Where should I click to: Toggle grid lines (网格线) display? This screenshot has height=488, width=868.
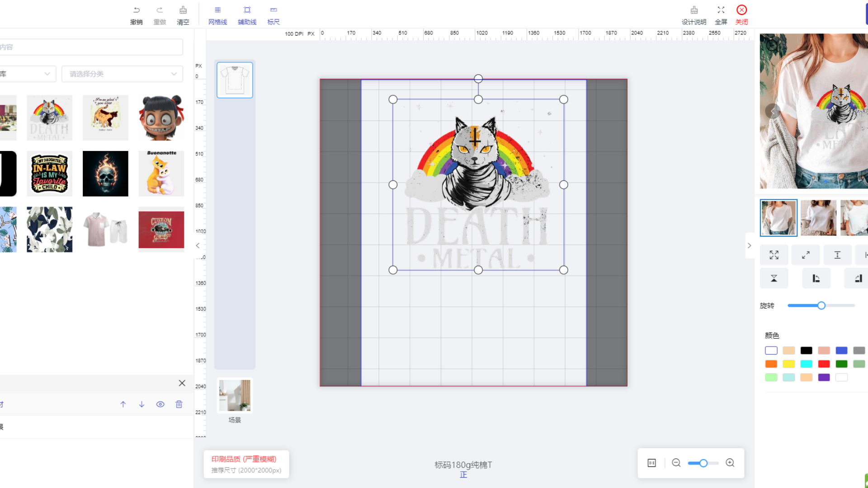[217, 10]
